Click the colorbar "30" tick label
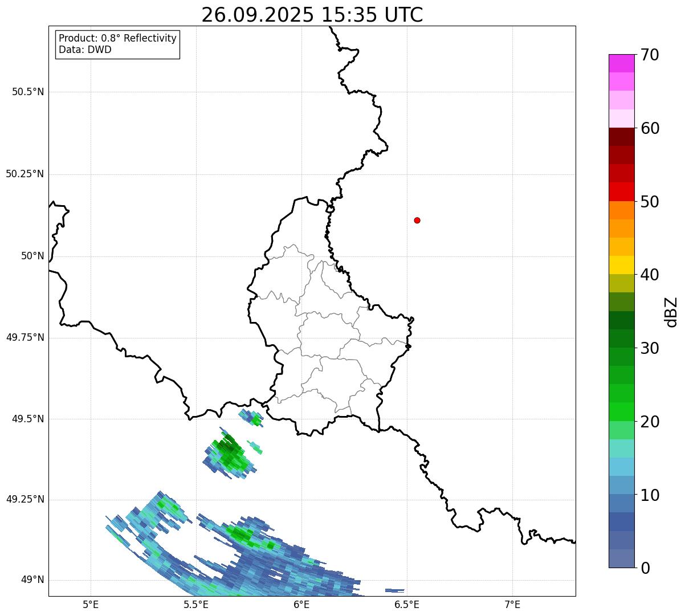 [x=650, y=348]
